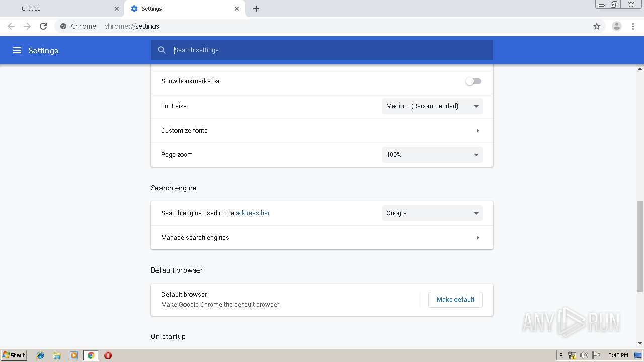Click the search magnifier icon
Viewport: 644px width, 362px height.
click(162, 50)
